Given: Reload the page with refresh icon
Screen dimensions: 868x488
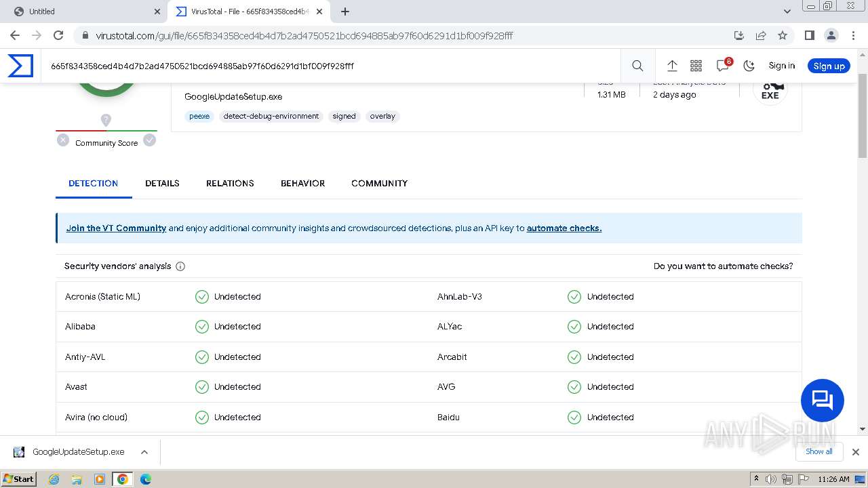Looking at the screenshot, I should [58, 35].
